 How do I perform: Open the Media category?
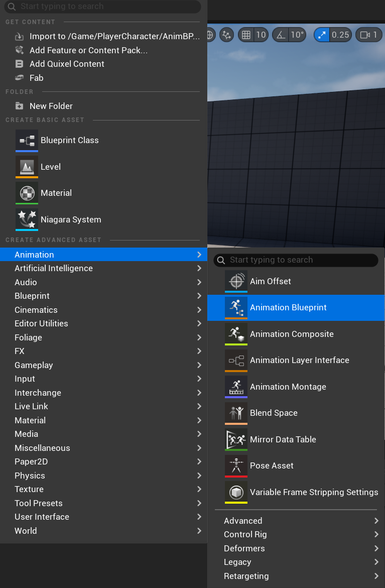103,434
